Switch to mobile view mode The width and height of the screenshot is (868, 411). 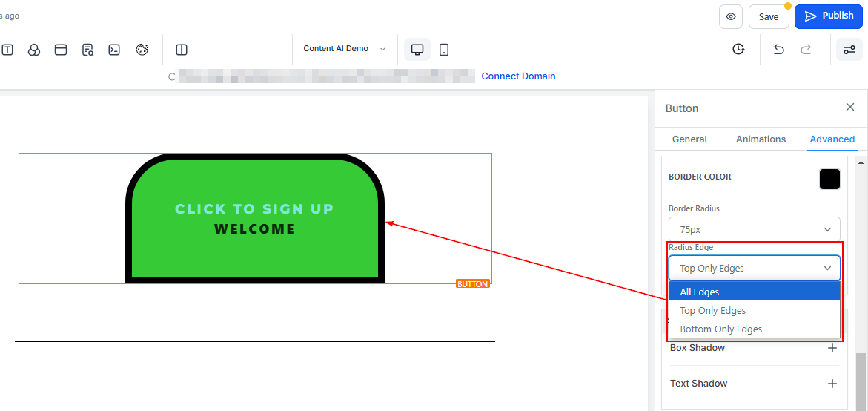point(444,50)
